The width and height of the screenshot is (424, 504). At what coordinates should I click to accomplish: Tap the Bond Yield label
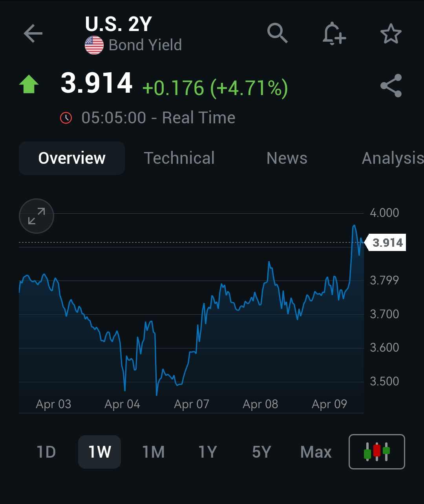(x=145, y=45)
